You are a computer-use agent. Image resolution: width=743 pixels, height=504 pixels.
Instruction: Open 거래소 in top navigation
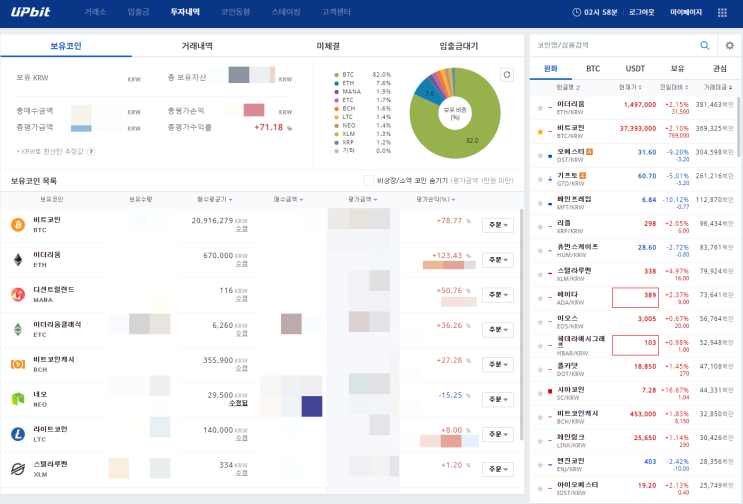pos(95,12)
